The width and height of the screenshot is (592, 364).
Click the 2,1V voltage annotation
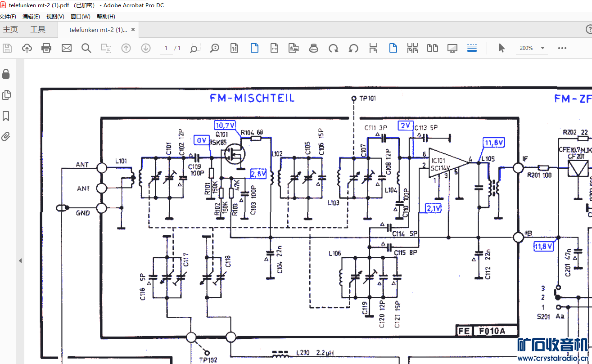434,208
